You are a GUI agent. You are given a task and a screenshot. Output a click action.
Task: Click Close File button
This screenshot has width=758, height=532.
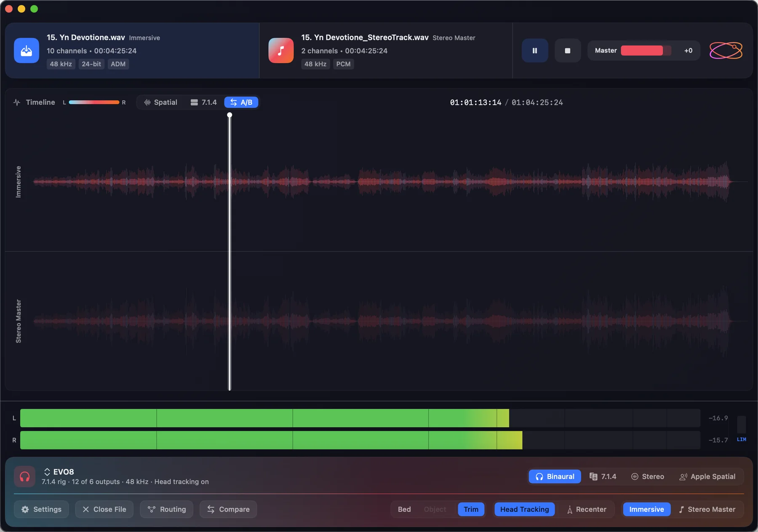pos(104,509)
